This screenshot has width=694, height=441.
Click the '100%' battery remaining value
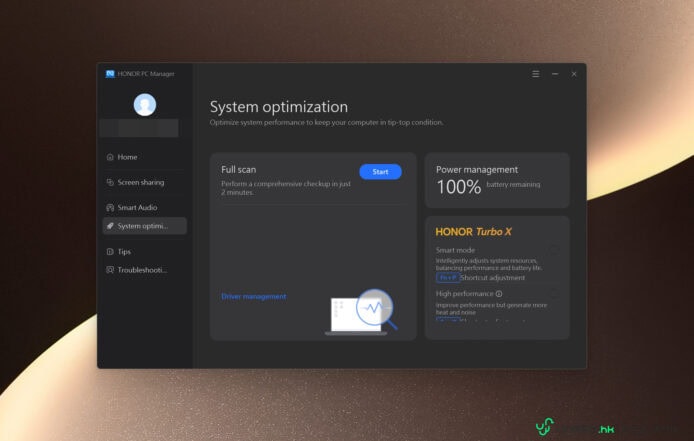(x=459, y=187)
